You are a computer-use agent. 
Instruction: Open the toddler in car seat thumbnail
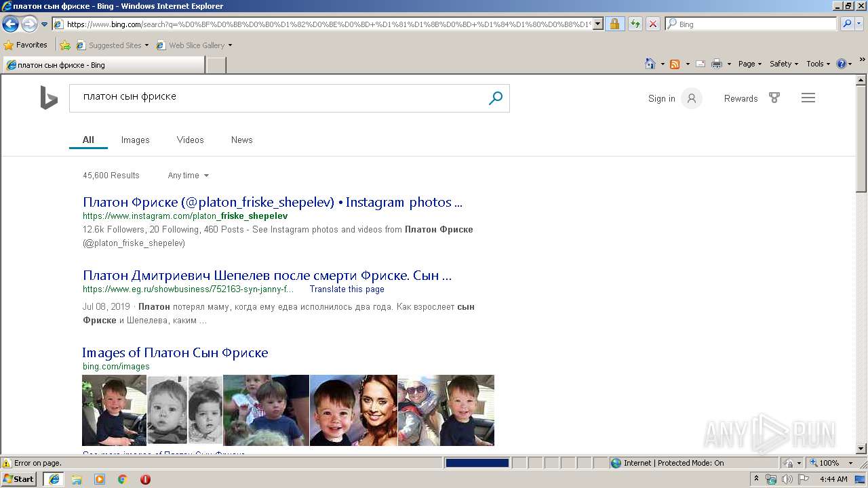click(x=114, y=410)
